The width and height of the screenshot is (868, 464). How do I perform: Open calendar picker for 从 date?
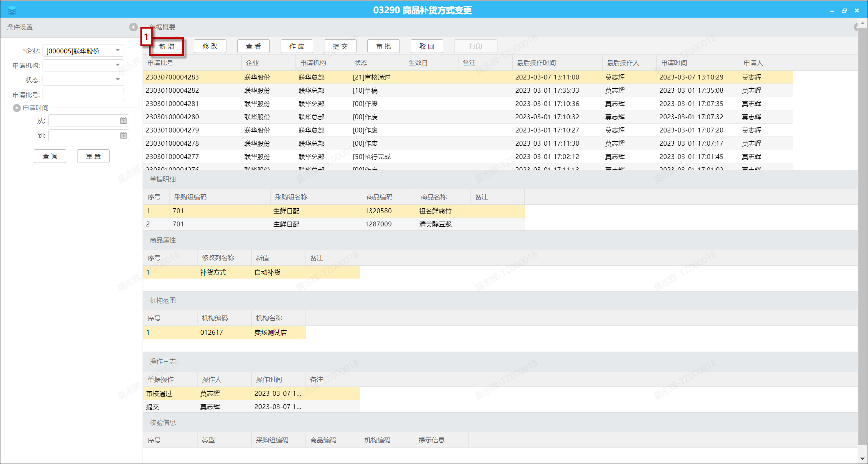pyautogui.click(x=123, y=120)
